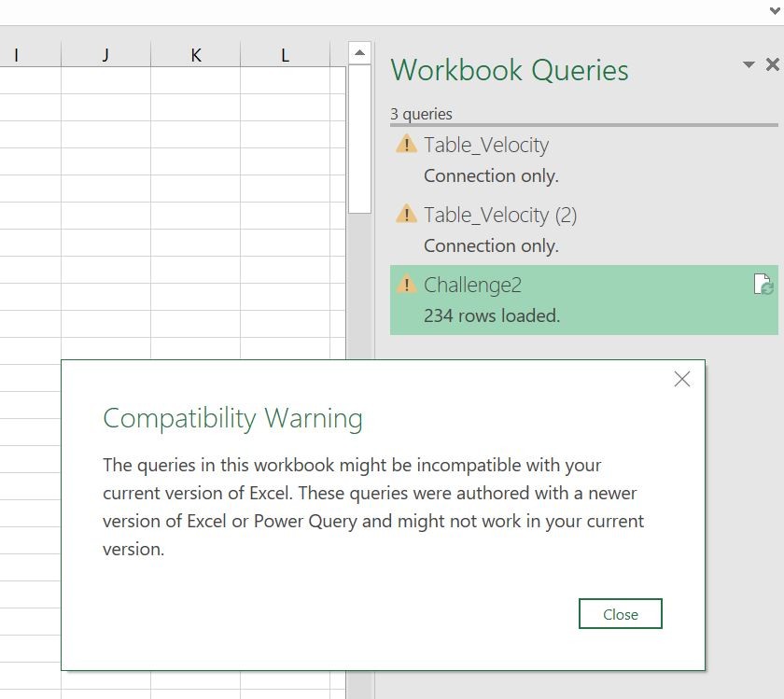Screen dimensions: 784x699
Task: Close the Compatibility Warning dialog with Close button
Action: (x=620, y=613)
